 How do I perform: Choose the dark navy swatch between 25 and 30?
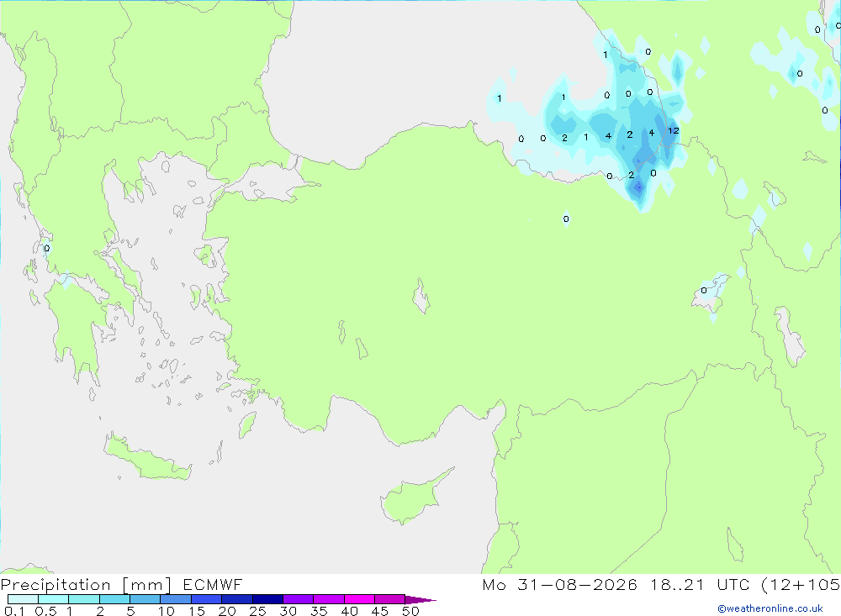tap(267, 599)
